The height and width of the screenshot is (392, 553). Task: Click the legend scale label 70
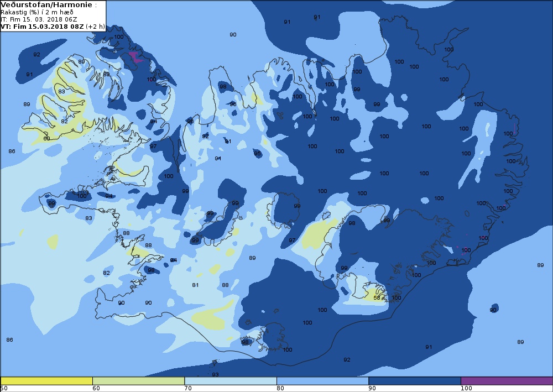189,389
